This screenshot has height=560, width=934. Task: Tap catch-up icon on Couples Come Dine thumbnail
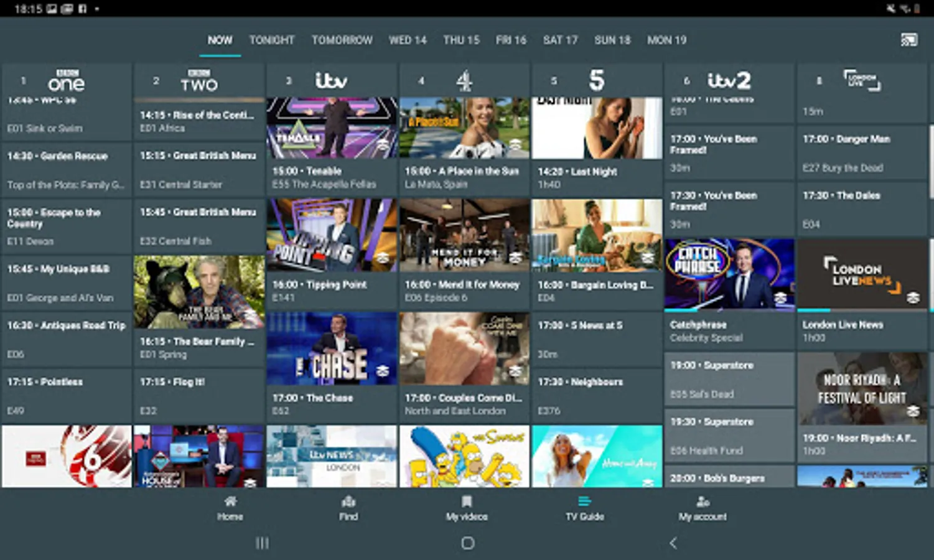(515, 371)
